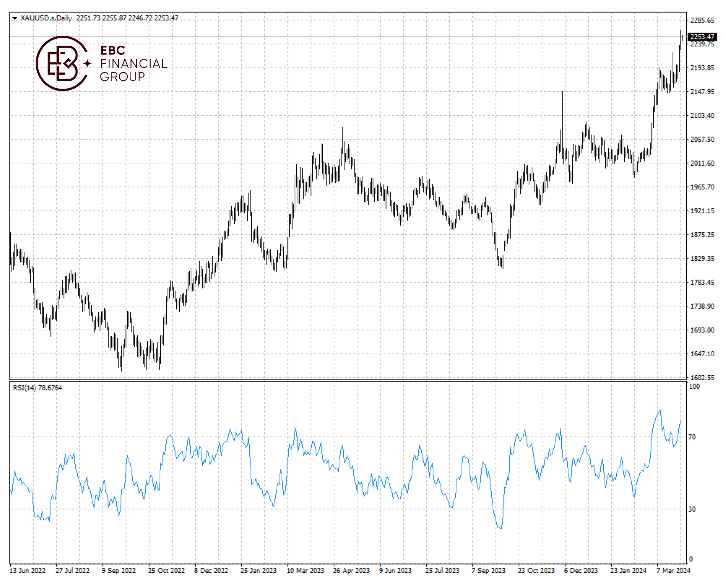Click the 2239.75 price axis value

pyautogui.click(x=702, y=44)
